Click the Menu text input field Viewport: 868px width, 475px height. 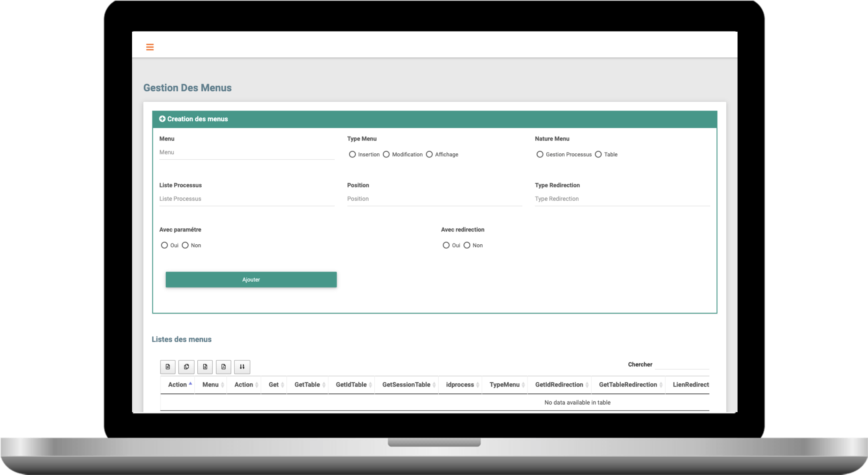coord(247,153)
